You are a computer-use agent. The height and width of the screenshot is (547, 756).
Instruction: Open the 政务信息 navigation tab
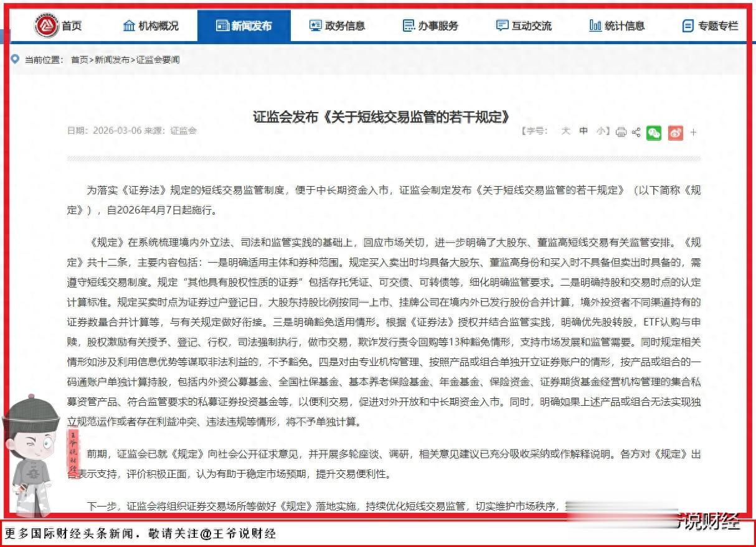[x=337, y=26]
